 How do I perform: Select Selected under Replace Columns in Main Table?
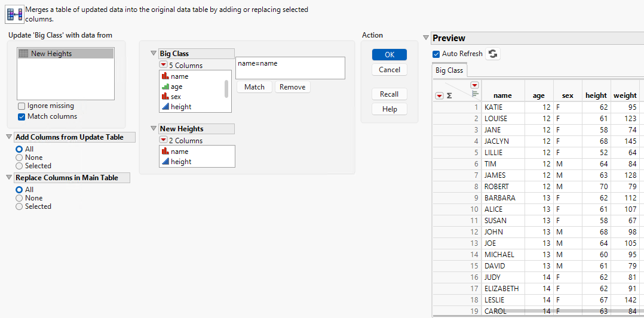[19, 206]
